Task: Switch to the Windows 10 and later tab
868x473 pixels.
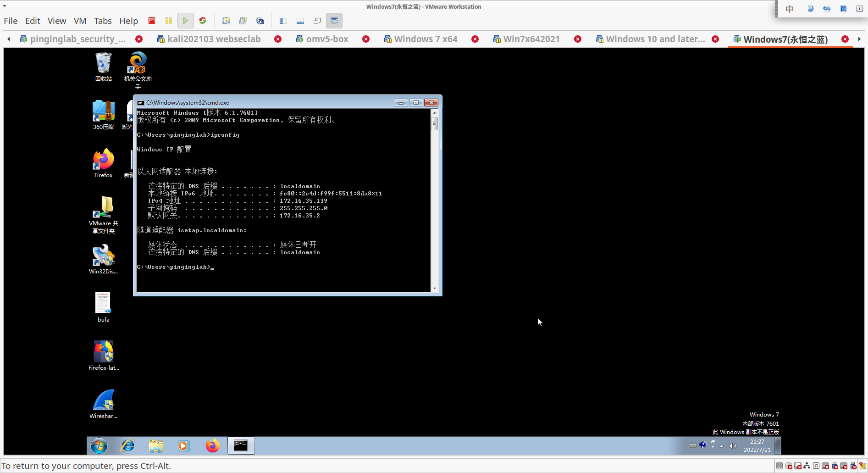Action: click(650, 39)
